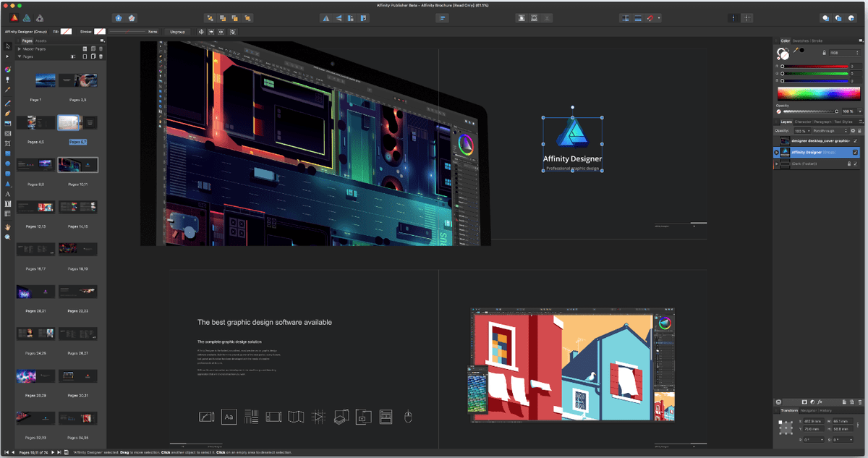
Task: Click the Fill swatch in context toolbar
Action: (66, 32)
